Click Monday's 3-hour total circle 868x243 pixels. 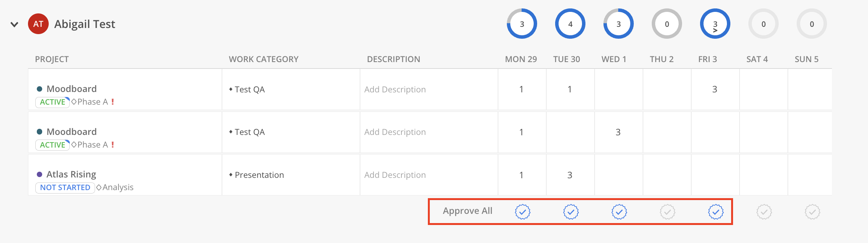(522, 24)
